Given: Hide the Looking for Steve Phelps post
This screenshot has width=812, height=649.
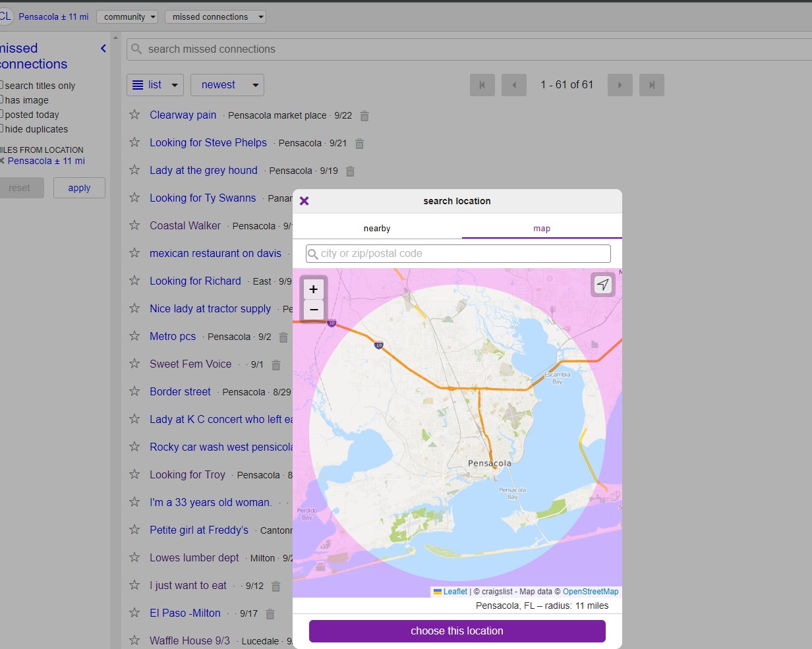Looking at the screenshot, I should pos(359,144).
